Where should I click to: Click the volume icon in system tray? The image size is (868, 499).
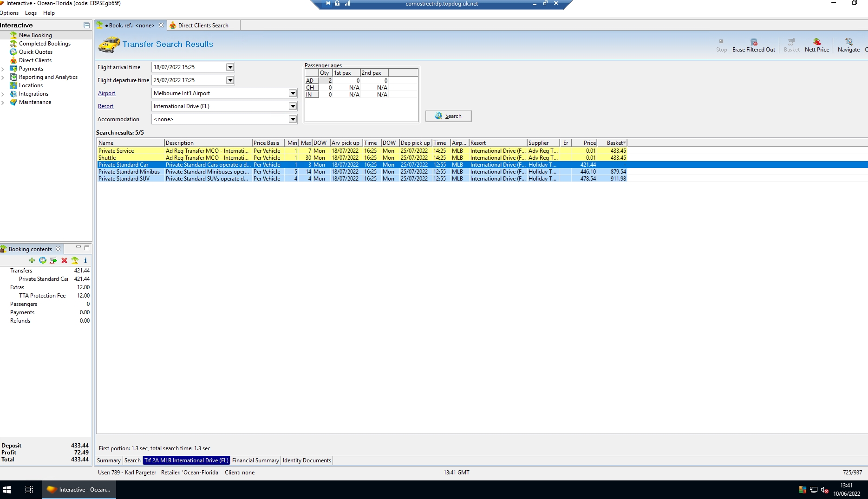coord(824,490)
